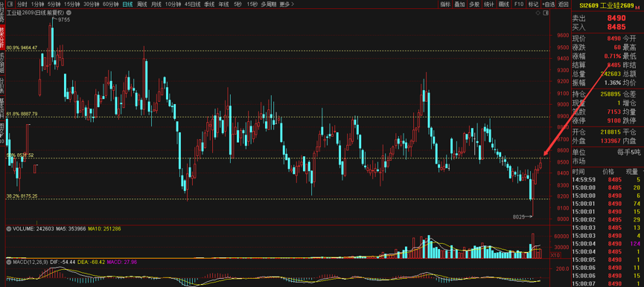Expand 更多 periods list
This screenshot has width=644, height=287.
click(287, 4)
